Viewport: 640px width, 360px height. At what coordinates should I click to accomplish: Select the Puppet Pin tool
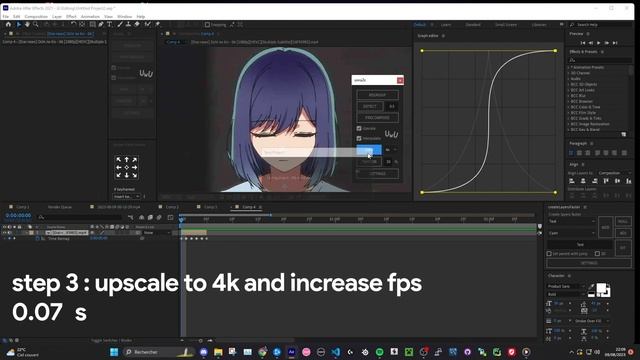click(157, 24)
